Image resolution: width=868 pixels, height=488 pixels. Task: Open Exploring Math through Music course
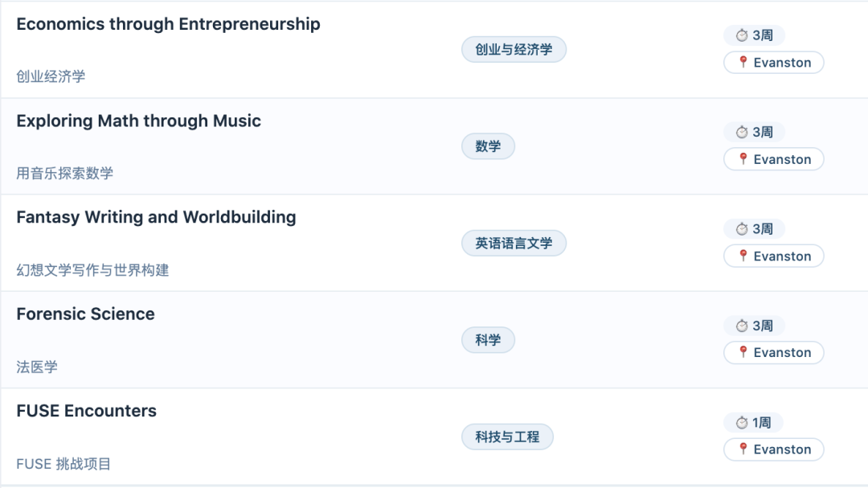(138, 121)
